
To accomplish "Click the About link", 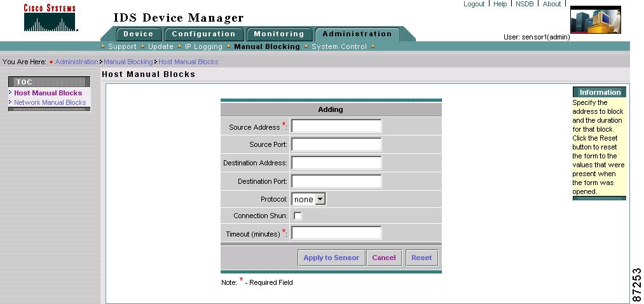I will click(552, 4).
